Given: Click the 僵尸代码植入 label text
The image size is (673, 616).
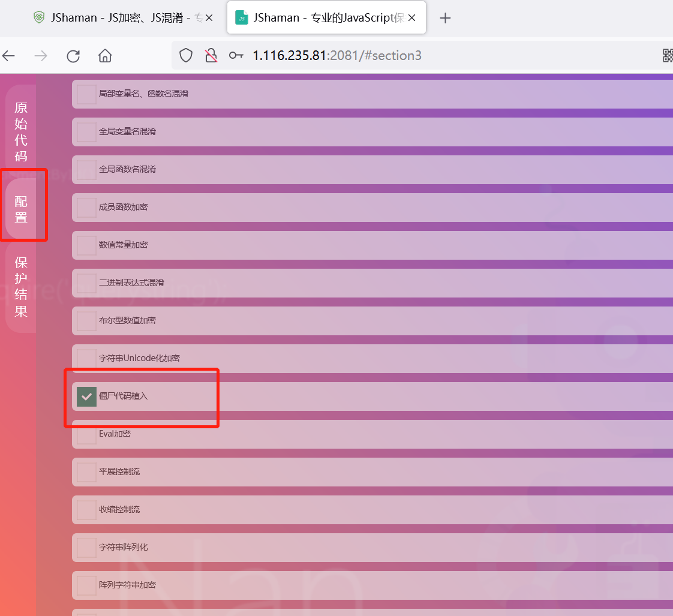Looking at the screenshot, I should click(123, 396).
